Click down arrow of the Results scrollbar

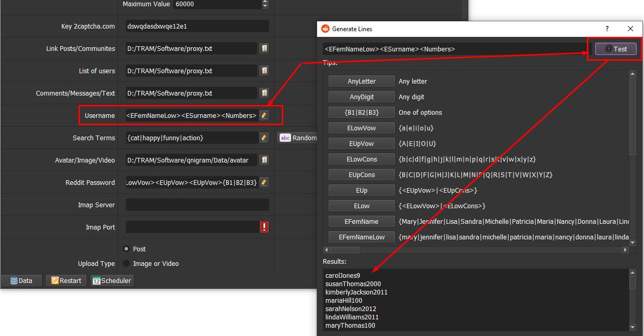pos(633,327)
